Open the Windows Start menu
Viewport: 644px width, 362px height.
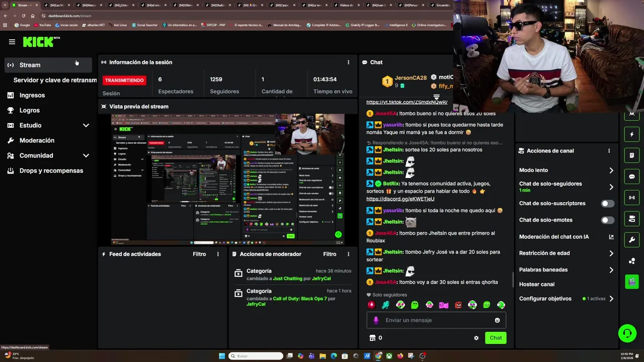[222, 356]
